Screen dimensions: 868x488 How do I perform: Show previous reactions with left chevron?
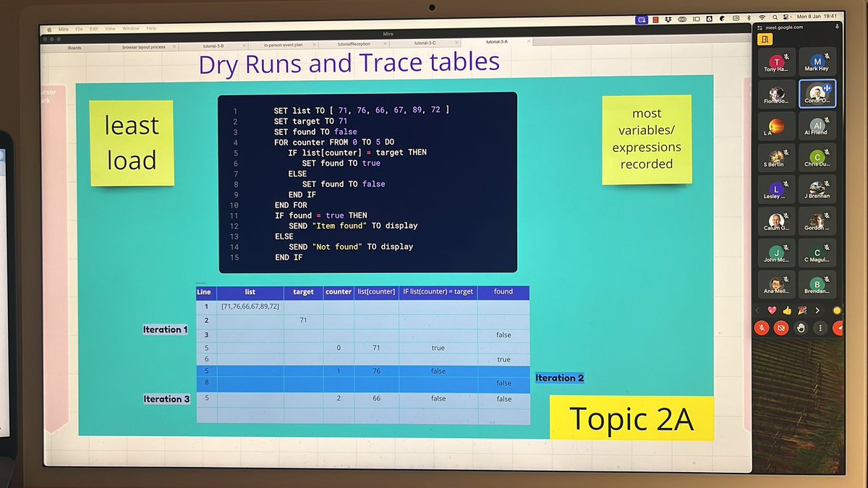[x=757, y=309]
